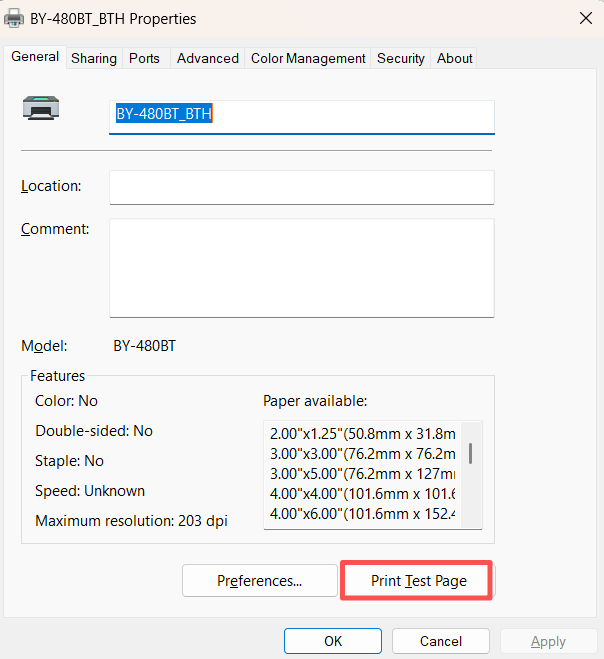604x659 pixels.
Task: Click the printer icon in the title bar
Action: point(13,18)
